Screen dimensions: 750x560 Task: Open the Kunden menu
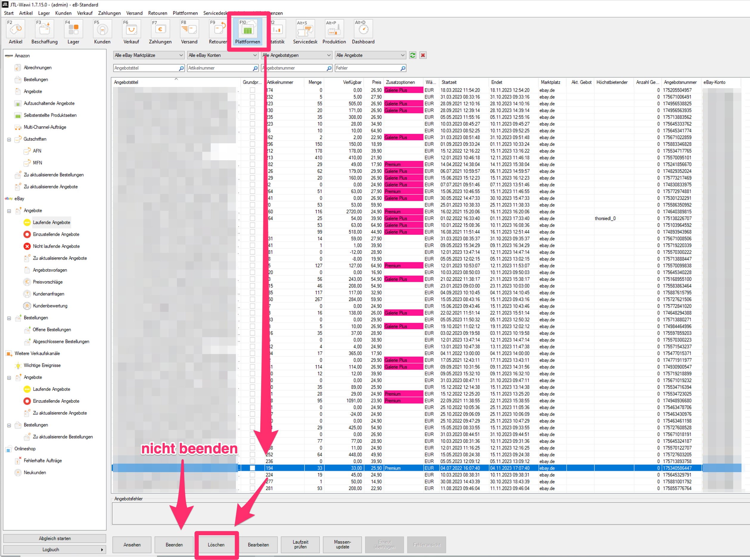[x=63, y=13]
